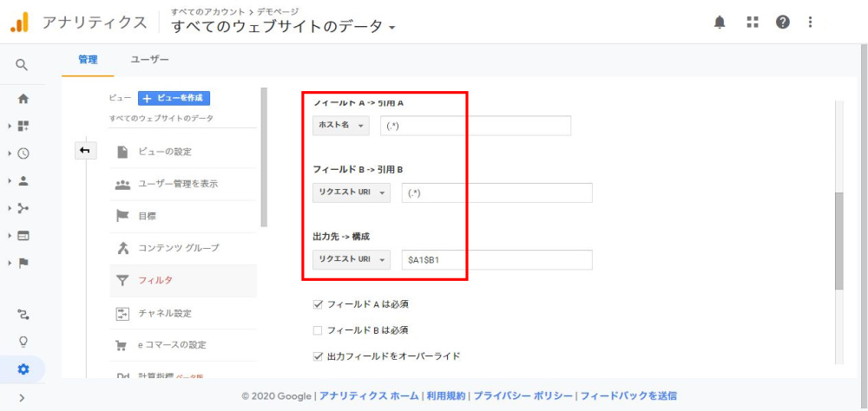Click the back arrow button
The height and width of the screenshot is (411, 868).
[x=85, y=151]
